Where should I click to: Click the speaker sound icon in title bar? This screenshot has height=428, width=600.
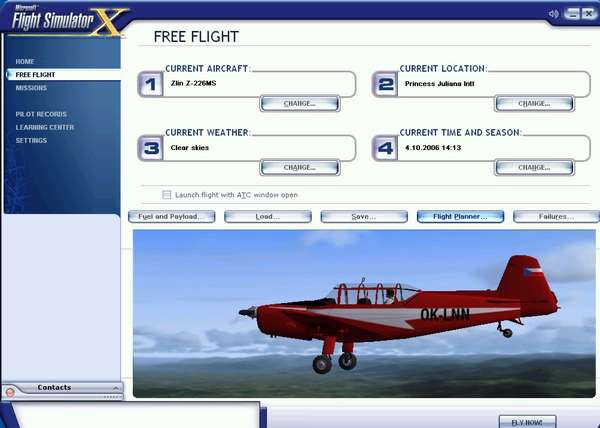tap(553, 14)
